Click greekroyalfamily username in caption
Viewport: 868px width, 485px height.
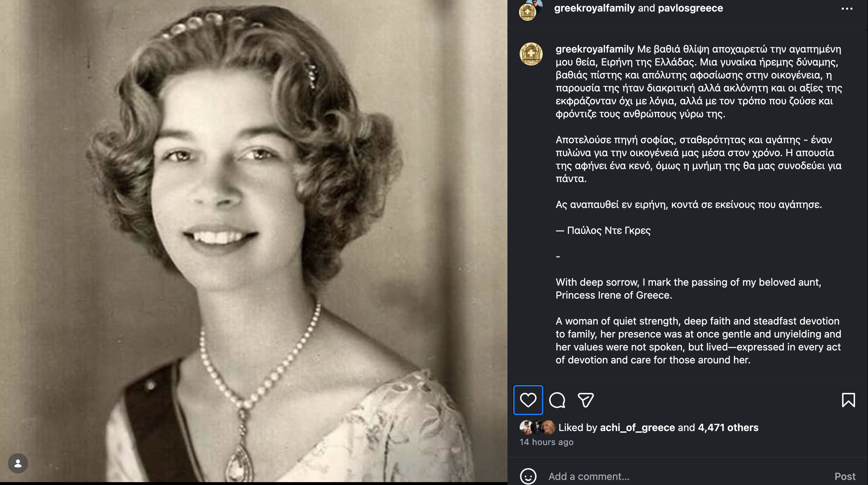[595, 49]
